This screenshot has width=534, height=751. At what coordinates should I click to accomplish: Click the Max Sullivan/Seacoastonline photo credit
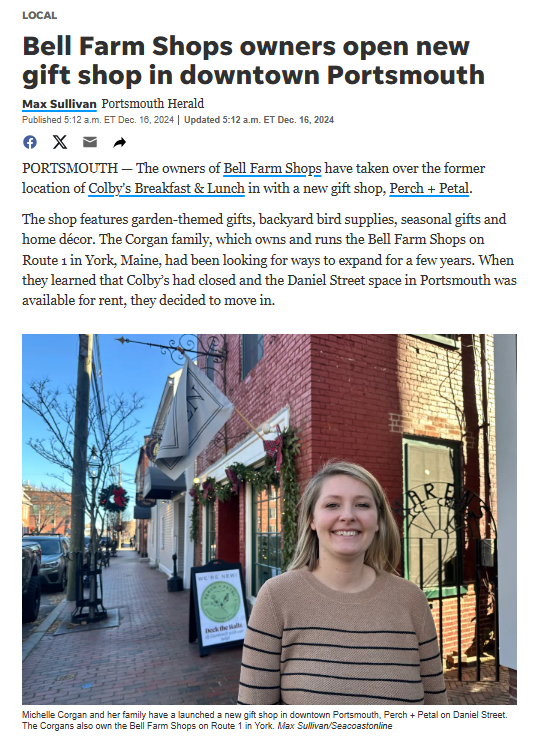point(335,726)
